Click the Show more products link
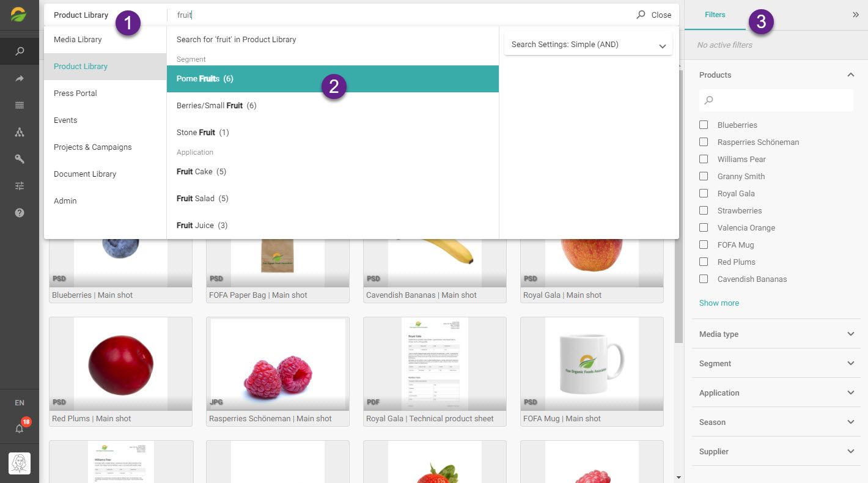 719,303
